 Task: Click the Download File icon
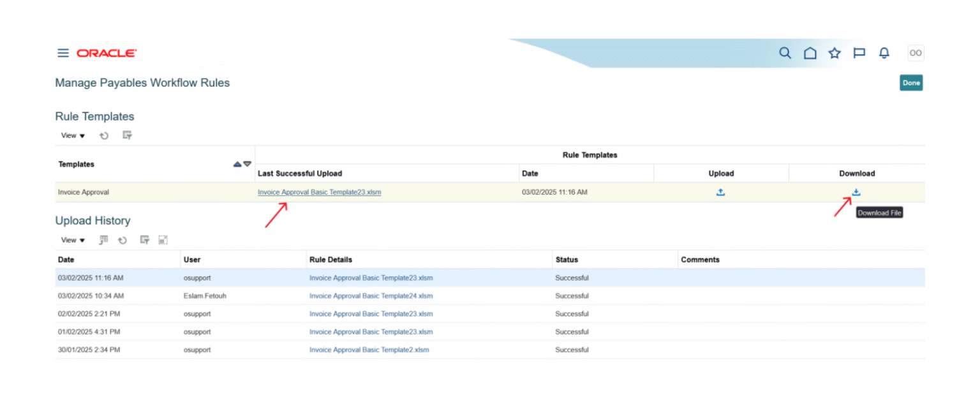coord(855,191)
